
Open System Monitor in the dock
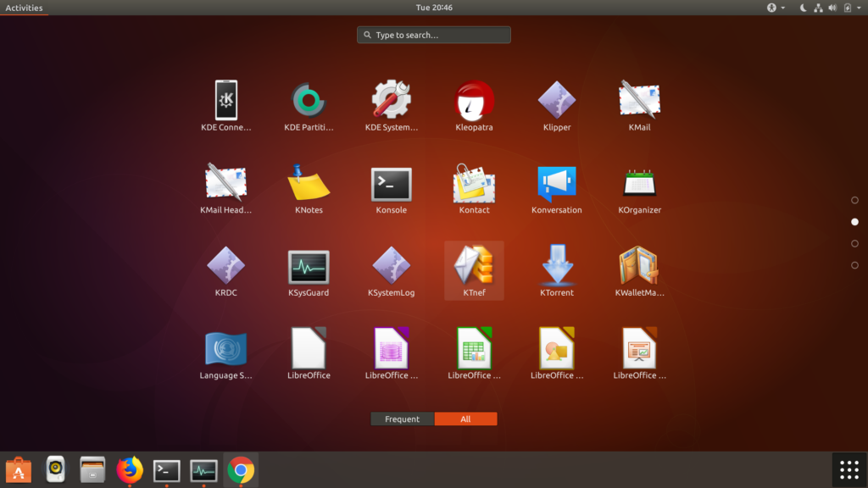[203, 470]
